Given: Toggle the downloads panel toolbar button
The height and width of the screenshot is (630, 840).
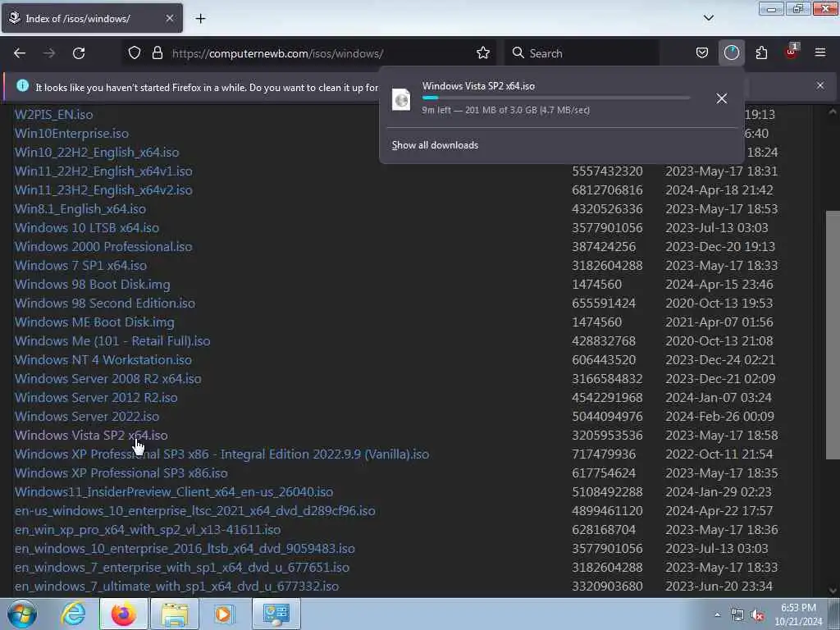Looking at the screenshot, I should click(x=731, y=53).
